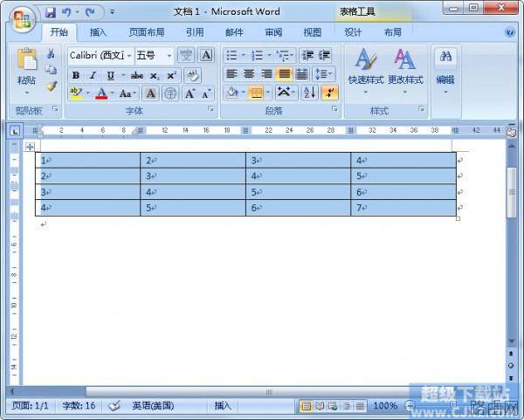This screenshot has width=524, height=420.
Task: Click the 字数: 16 word count
Action: click(79, 406)
